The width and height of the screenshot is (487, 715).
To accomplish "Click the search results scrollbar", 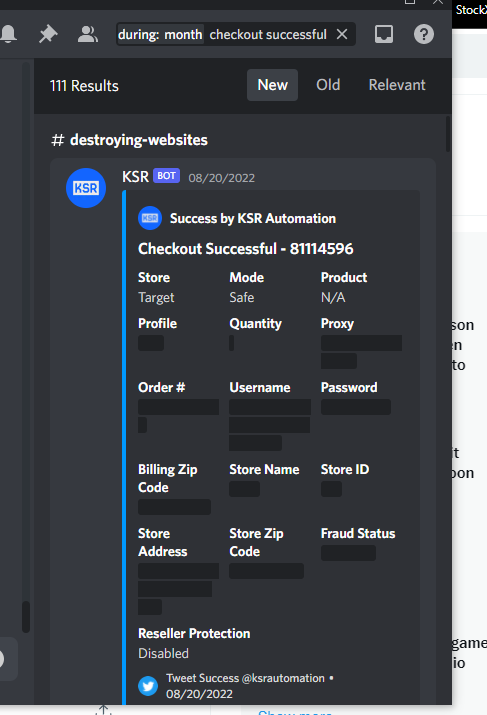I will point(448,134).
